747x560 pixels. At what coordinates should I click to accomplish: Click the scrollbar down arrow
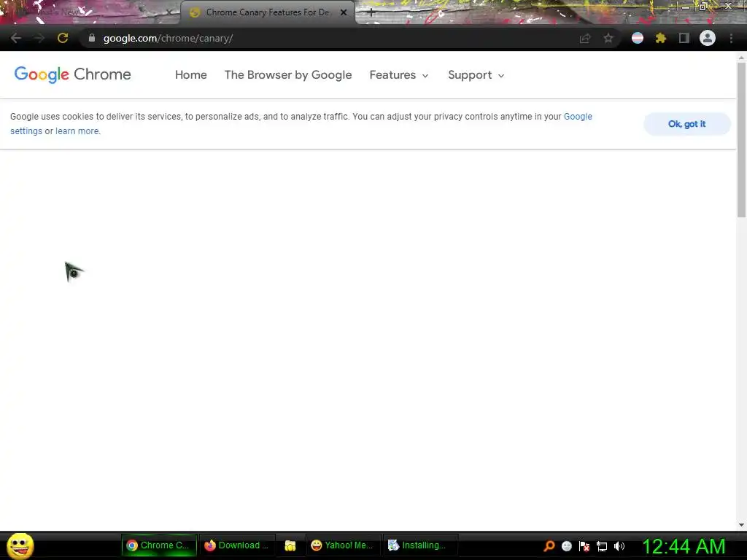pos(741,525)
